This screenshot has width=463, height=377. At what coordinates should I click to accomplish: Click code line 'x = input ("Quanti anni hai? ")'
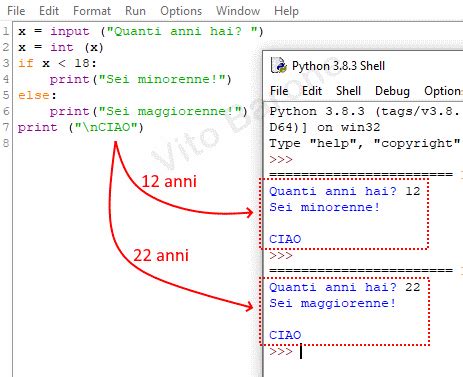coord(141,32)
